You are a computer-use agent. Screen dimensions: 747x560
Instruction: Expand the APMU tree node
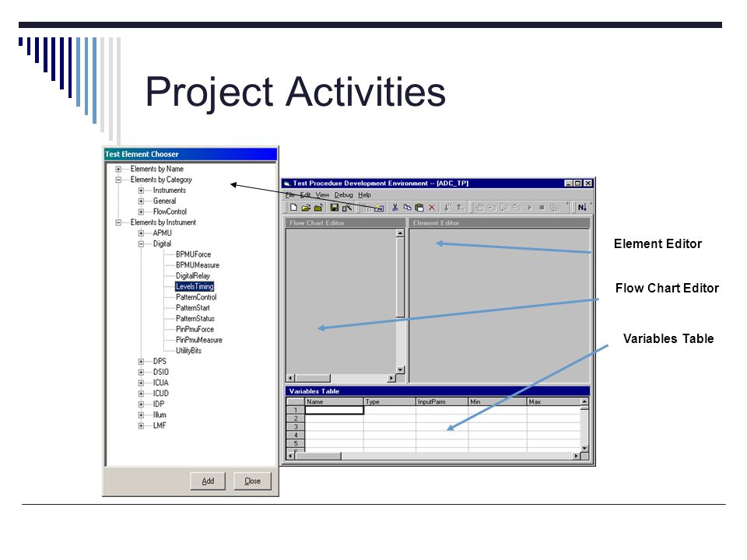pyautogui.click(x=141, y=233)
